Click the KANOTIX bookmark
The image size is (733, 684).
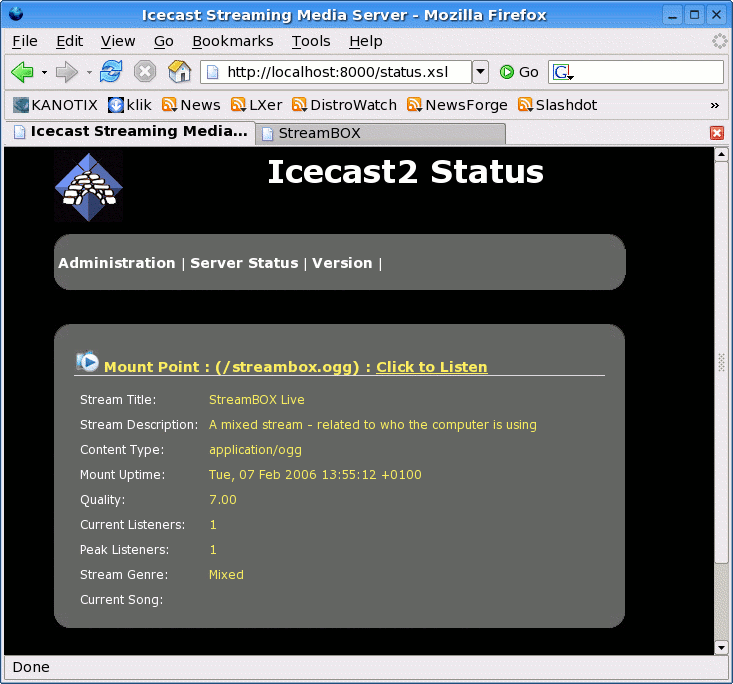pyautogui.click(x=55, y=105)
